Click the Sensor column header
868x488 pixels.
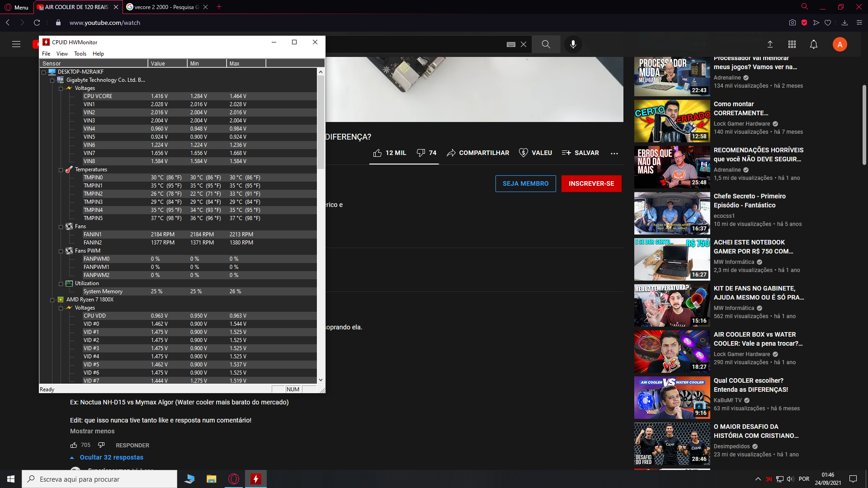[94, 64]
